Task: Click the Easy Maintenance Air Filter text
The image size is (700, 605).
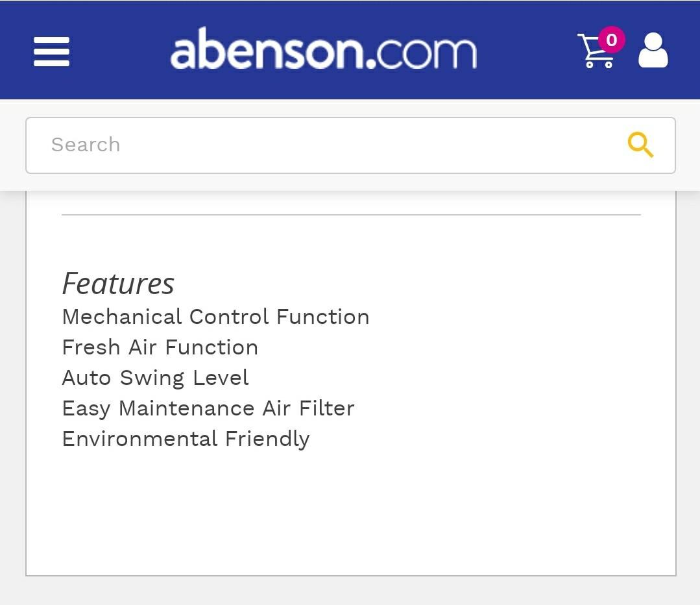Action: point(208,408)
